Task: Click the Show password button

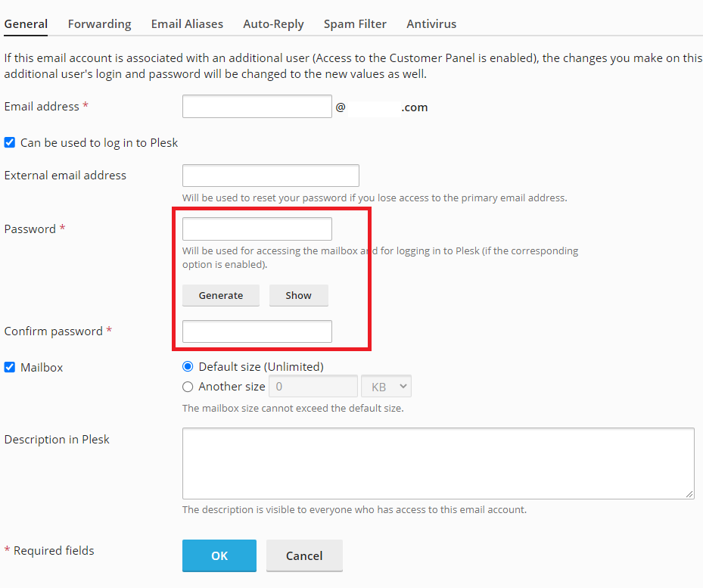Action: coord(299,296)
